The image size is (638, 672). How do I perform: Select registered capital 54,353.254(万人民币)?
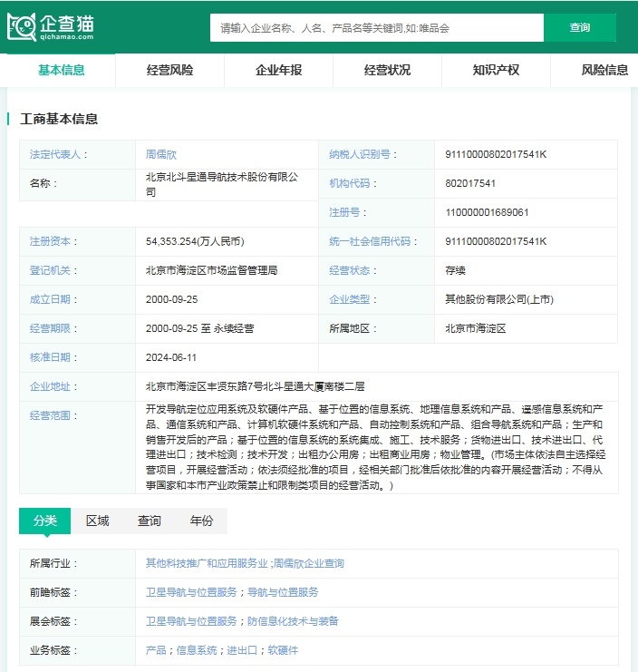[x=195, y=241]
